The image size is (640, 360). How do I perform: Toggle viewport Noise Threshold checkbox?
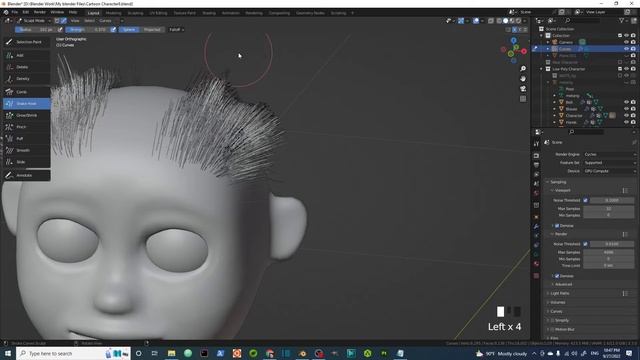(x=586, y=200)
